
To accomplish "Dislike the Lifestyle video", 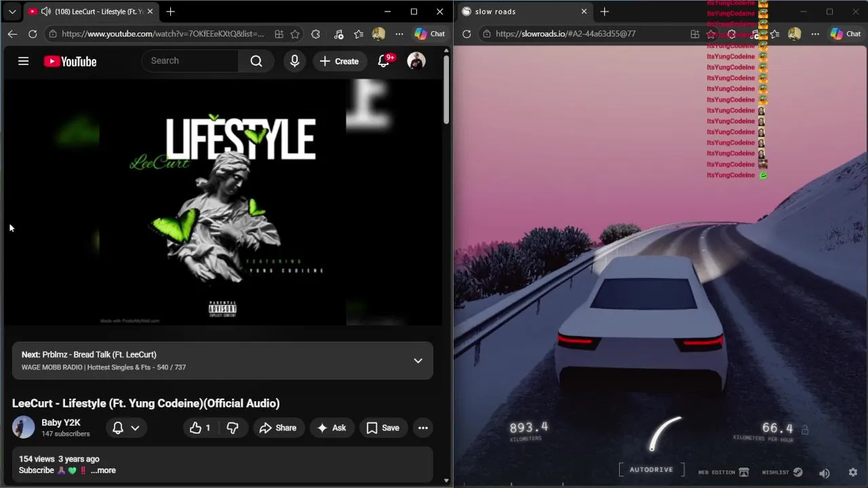I will point(233,428).
